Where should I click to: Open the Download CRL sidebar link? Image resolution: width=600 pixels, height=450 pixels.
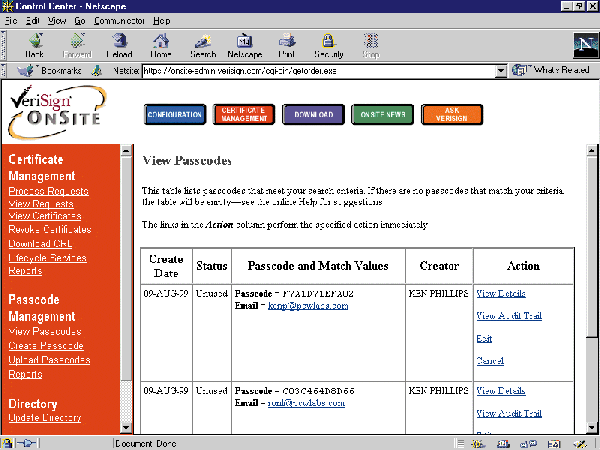[x=40, y=243]
